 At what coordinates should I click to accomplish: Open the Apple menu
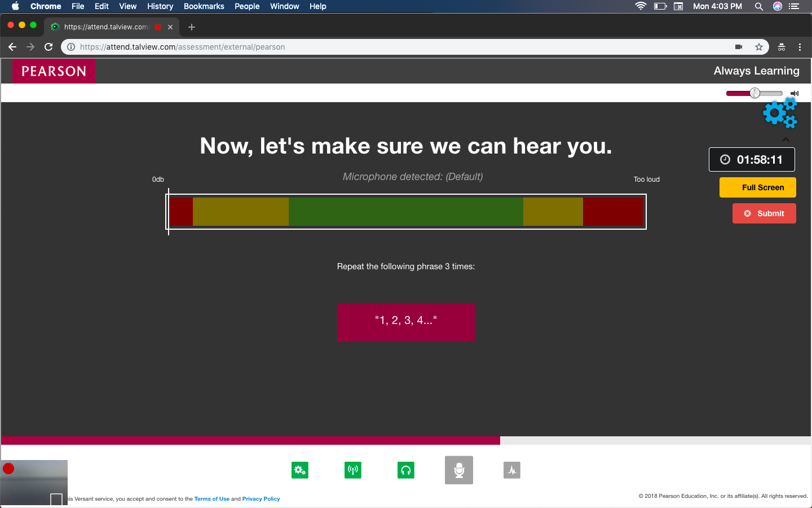click(x=15, y=6)
